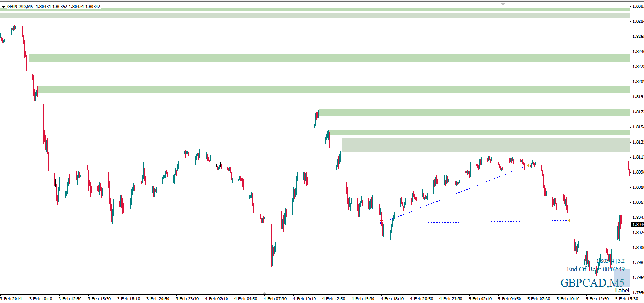The image size is (644, 303).
Task: Click the gray triangle marker on time axis
Action: coord(265,293)
